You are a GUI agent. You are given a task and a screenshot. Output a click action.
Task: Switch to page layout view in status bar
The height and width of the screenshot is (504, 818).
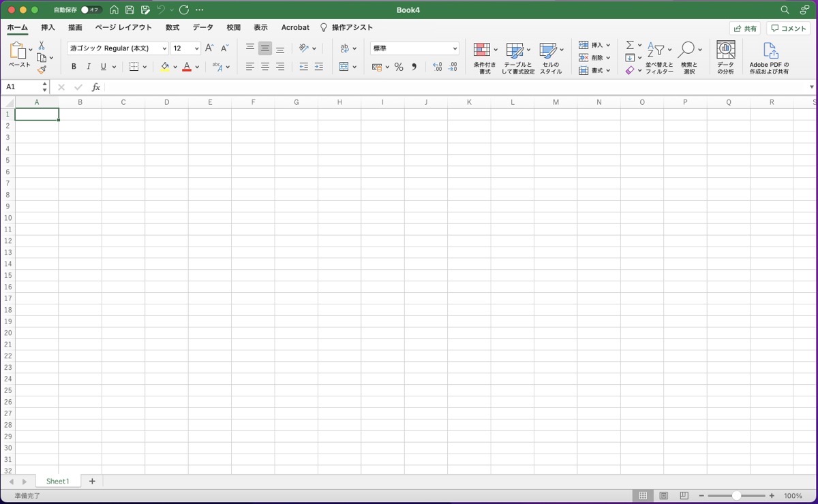click(x=663, y=496)
